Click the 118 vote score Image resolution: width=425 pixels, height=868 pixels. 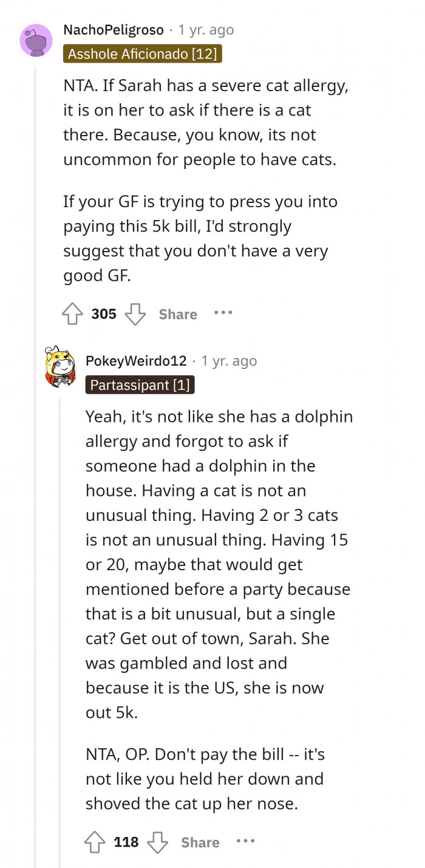[x=126, y=842]
